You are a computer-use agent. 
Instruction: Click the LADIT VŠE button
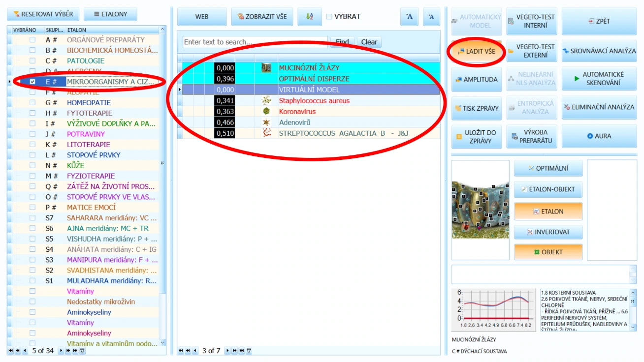477,51
